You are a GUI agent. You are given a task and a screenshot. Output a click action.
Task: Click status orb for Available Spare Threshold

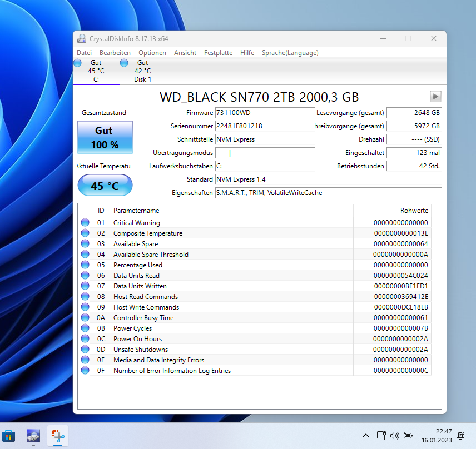pyautogui.click(x=85, y=255)
